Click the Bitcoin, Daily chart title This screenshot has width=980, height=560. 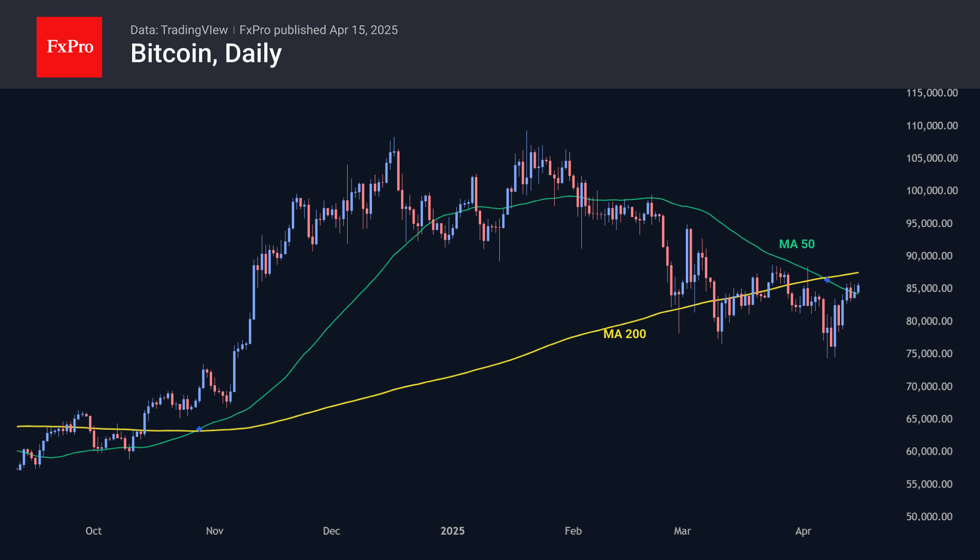(x=206, y=53)
